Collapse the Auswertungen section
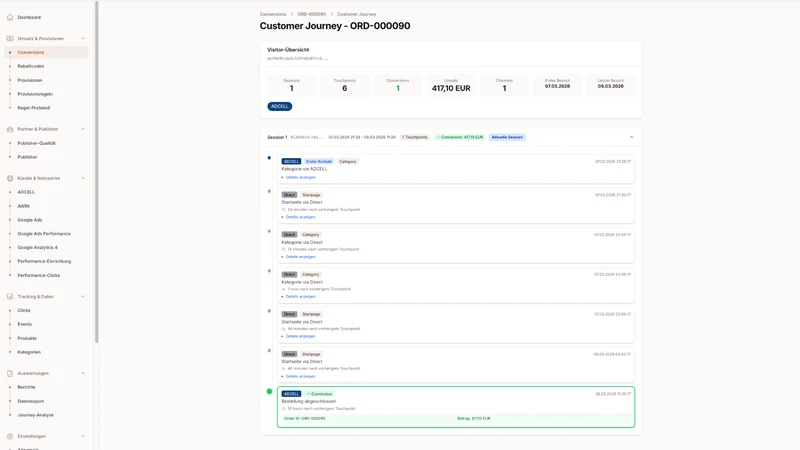 (x=83, y=373)
